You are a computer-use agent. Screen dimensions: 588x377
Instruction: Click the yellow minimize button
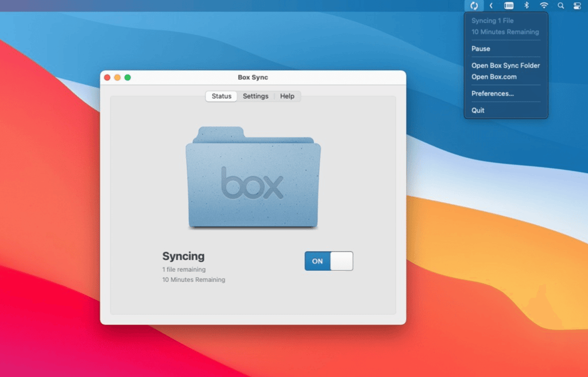point(117,77)
